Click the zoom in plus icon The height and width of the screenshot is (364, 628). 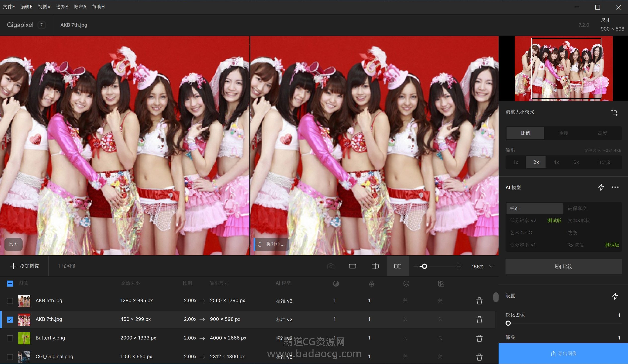pos(459,266)
